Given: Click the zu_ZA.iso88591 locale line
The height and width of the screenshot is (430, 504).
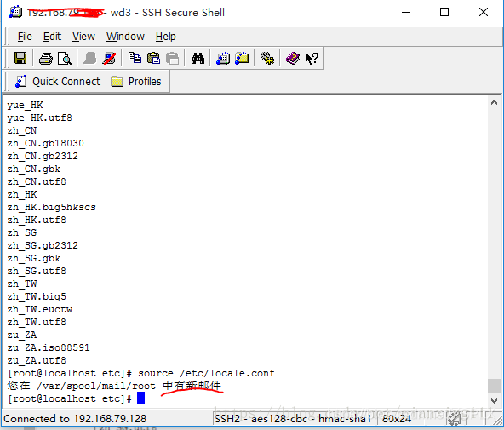Looking at the screenshot, I should (x=49, y=347).
